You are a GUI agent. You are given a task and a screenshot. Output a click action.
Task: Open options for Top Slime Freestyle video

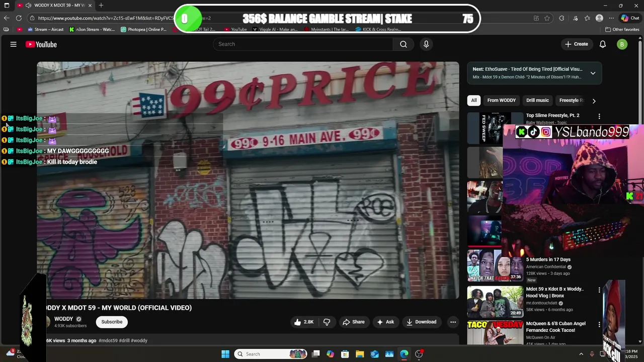pyautogui.click(x=599, y=116)
